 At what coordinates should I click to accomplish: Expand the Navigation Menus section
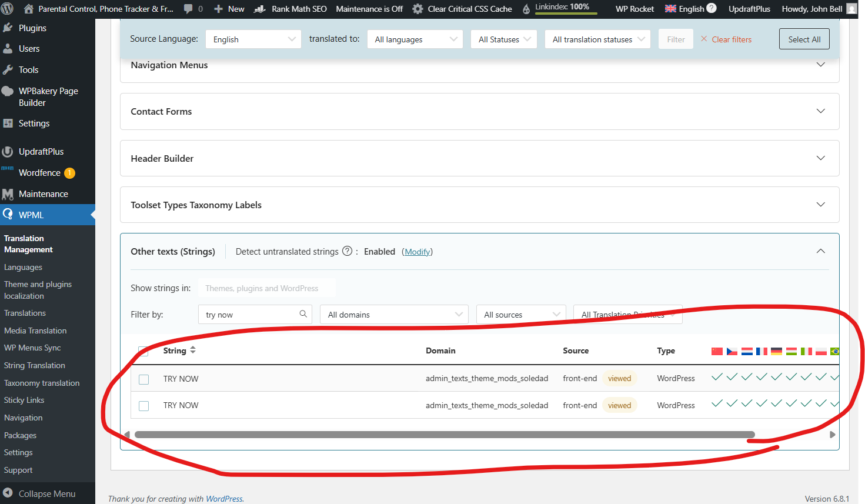click(821, 64)
